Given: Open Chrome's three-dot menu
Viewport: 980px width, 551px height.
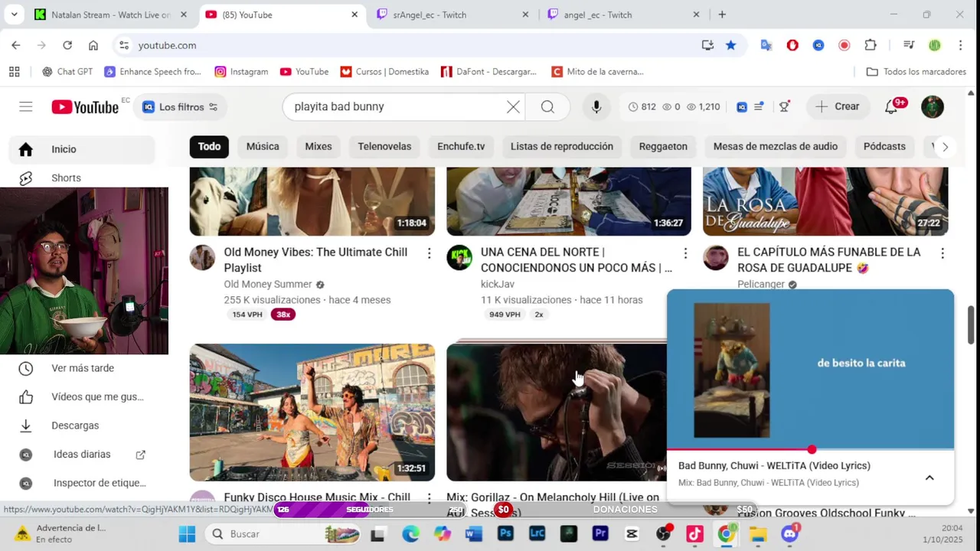Looking at the screenshot, I should 960,45.
